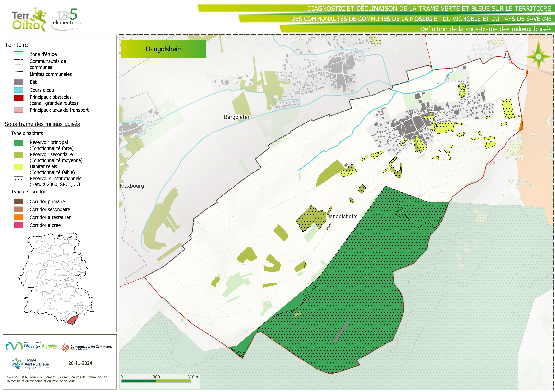
Task: Click the Sous-trame des milieux boisés heading
Action: (42, 124)
